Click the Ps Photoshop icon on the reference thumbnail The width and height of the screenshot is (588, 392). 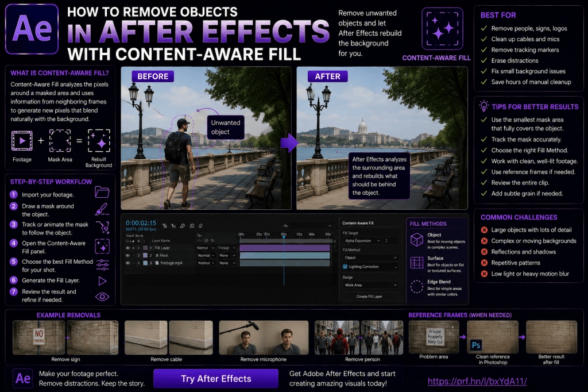pyautogui.click(x=476, y=345)
